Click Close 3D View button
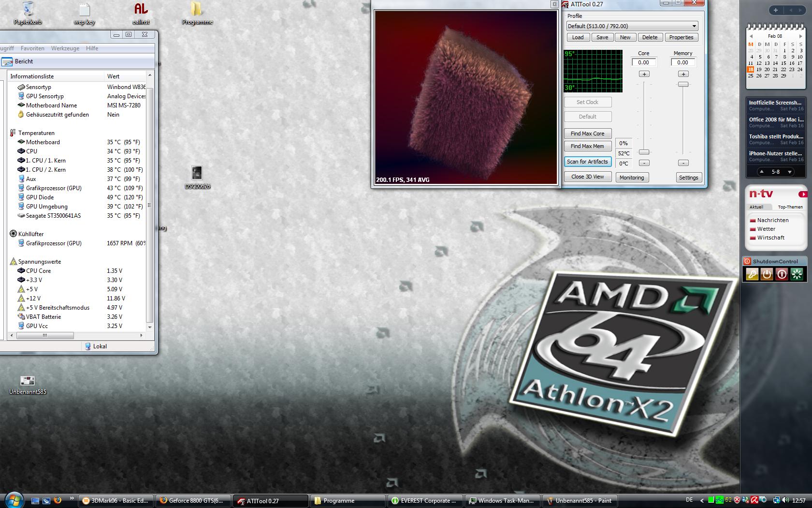This screenshot has width=812, height=508. click(588, 177)
